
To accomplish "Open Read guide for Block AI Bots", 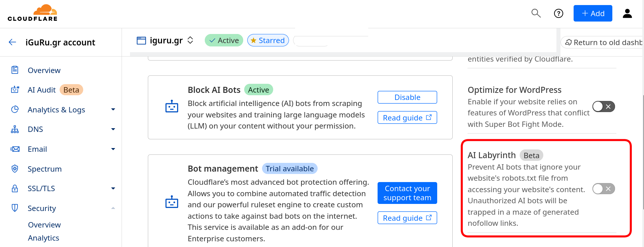I will (407, 117).
